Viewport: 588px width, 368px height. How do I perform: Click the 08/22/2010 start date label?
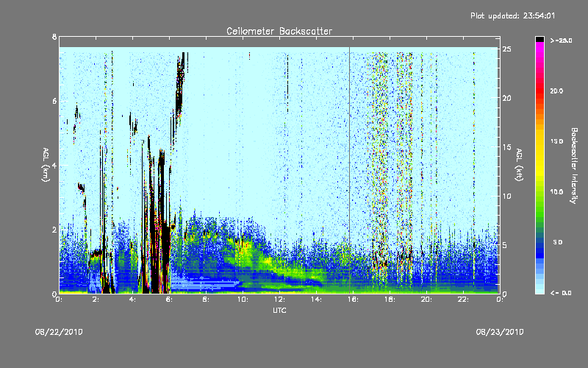click(x=59, y=332)
